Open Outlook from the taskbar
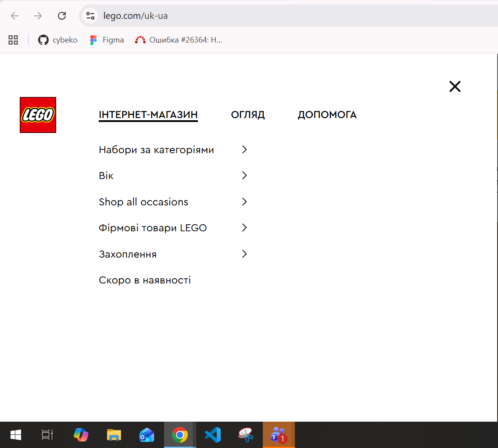 tap(147, 435)
